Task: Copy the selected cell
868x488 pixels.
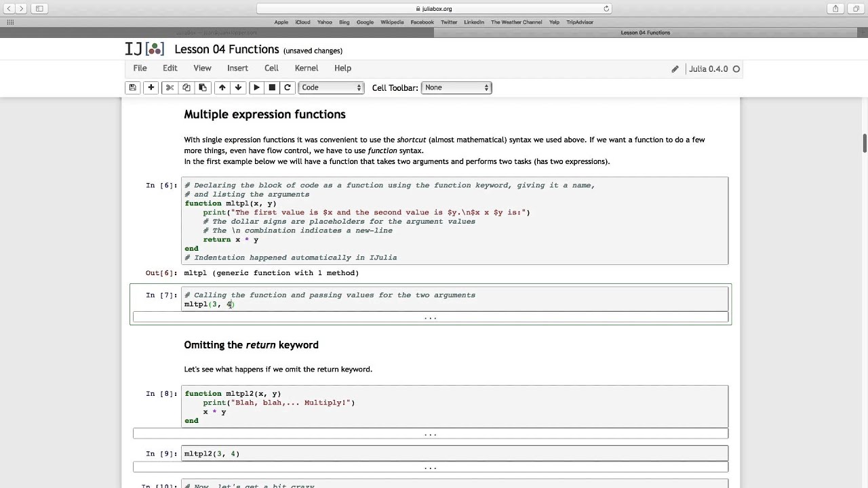Action: 186,87
